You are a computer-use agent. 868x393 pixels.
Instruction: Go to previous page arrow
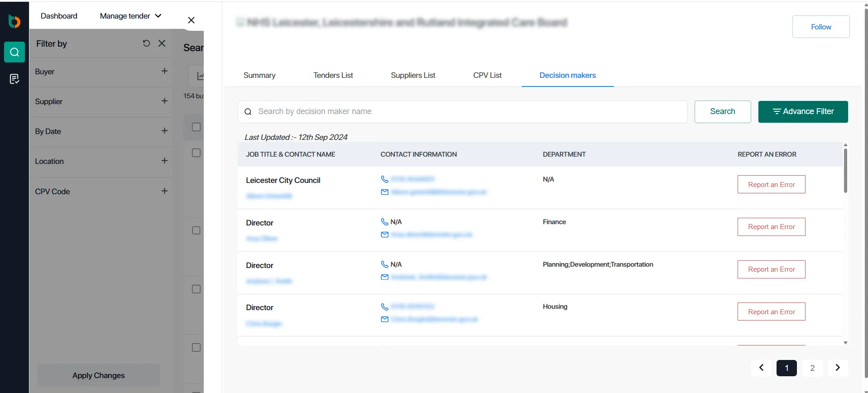(x=762, y=368)
